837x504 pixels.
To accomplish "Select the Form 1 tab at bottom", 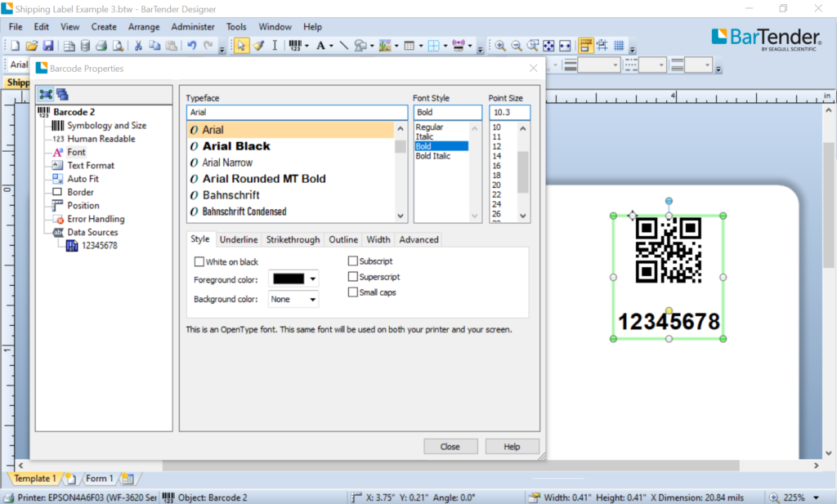I will click(x=98, y=478).
